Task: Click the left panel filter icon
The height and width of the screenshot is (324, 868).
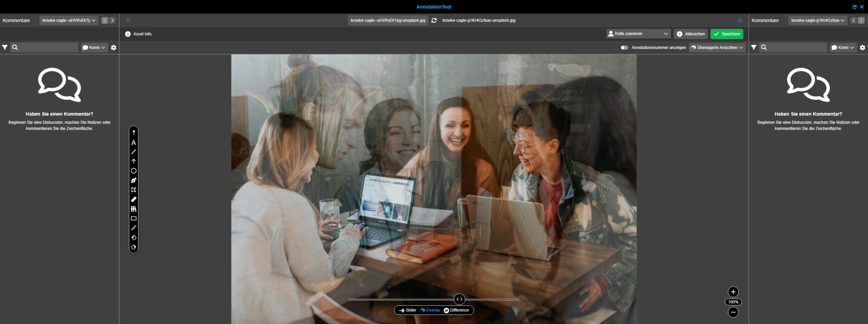Action: coord(5,47)
